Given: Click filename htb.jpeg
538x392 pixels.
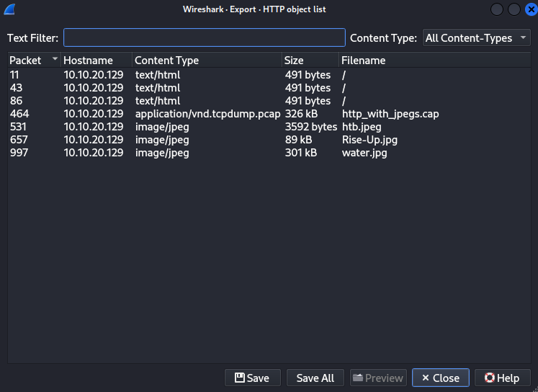Looking at the screenshot, I should (362, 127).
